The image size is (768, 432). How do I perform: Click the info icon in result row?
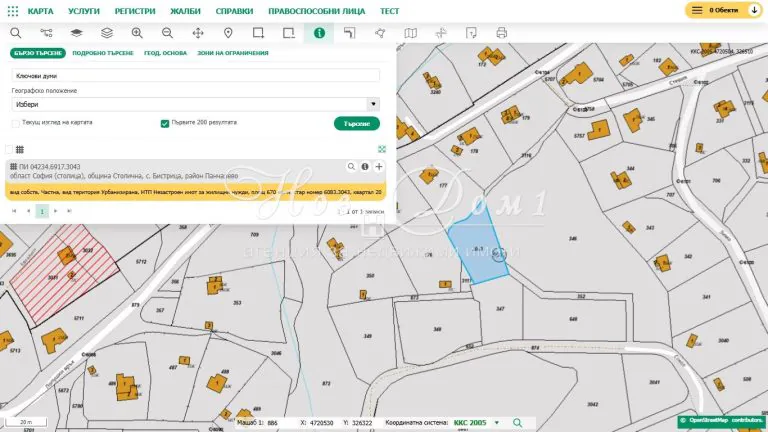(x=365, y=167)
